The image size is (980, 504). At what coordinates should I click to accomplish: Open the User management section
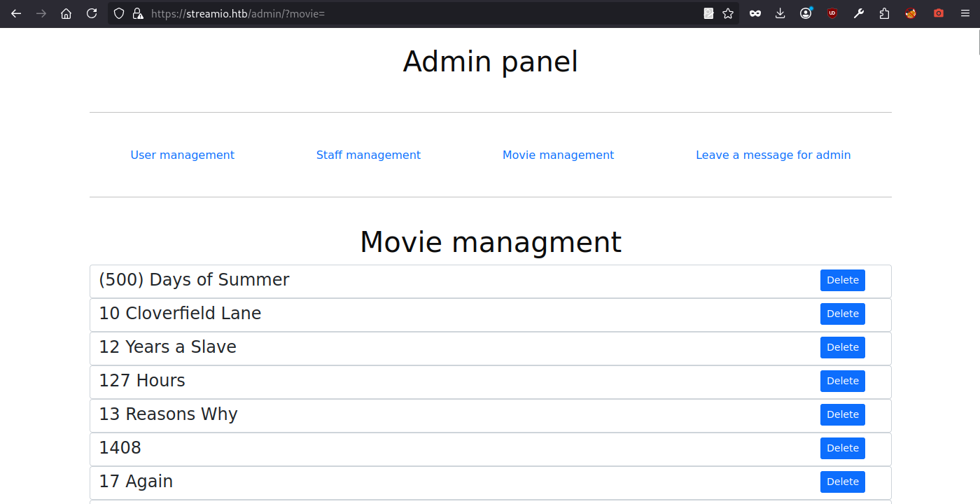182,155
